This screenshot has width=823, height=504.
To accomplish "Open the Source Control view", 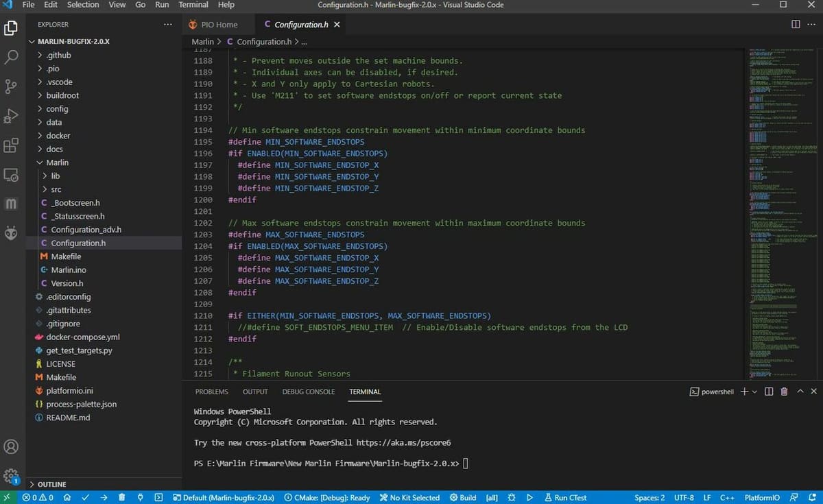I will tap(11, 86).
